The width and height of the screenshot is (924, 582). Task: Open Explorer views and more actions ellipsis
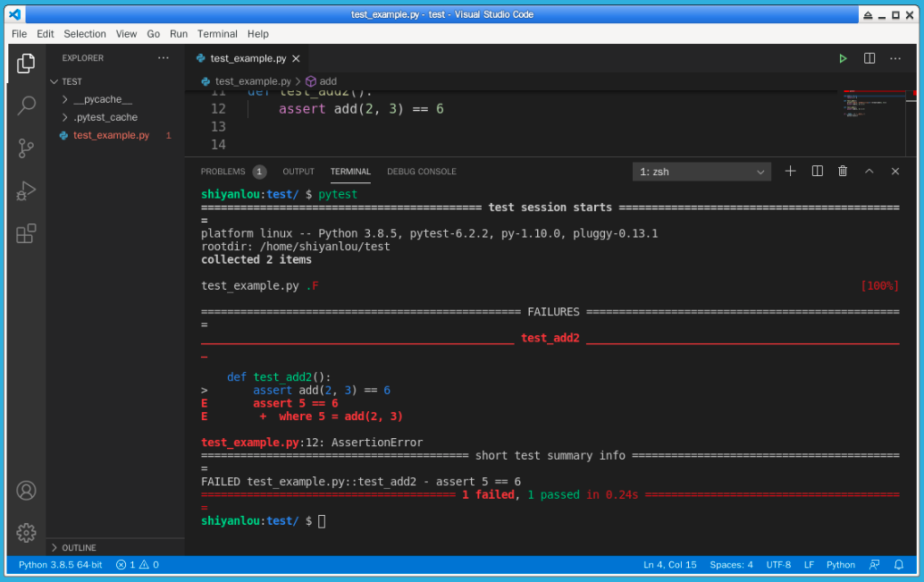tap(164, 58)
